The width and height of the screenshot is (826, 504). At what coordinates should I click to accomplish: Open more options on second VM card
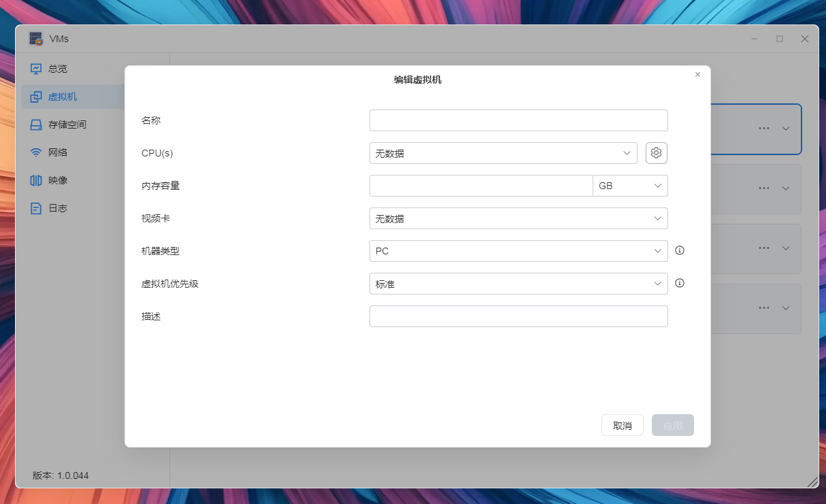[764, 188]
